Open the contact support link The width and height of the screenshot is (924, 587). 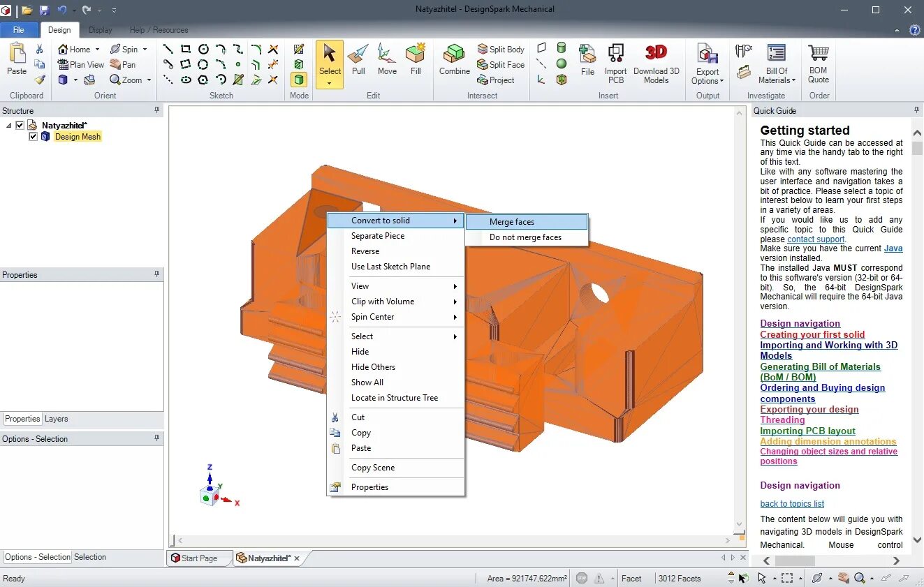[x=816, y=239]
